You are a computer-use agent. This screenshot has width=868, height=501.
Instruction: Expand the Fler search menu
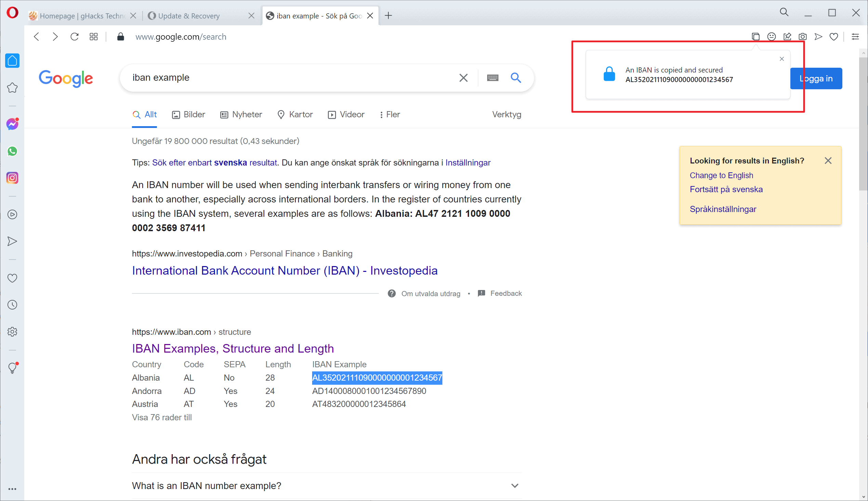(x=390, y=115)
